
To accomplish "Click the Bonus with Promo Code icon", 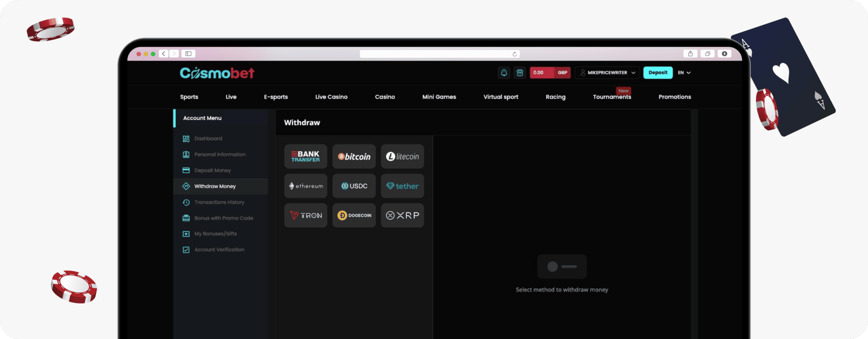I will [x=186, y=218].
